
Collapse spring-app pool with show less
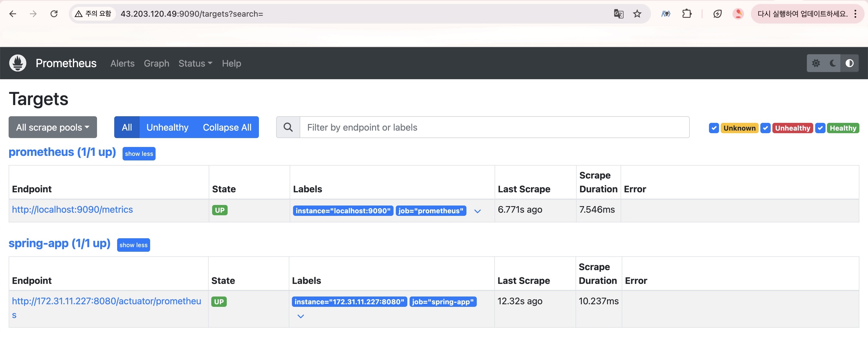point(133,245)
